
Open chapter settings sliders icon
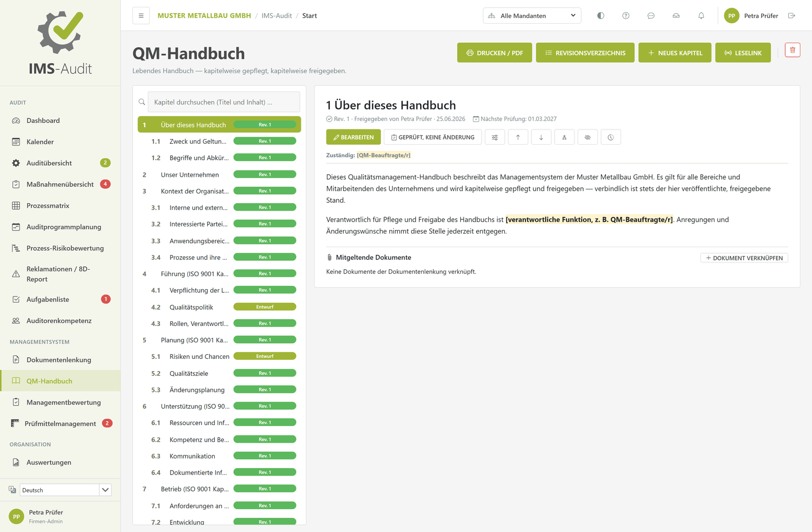coord(495,137)
